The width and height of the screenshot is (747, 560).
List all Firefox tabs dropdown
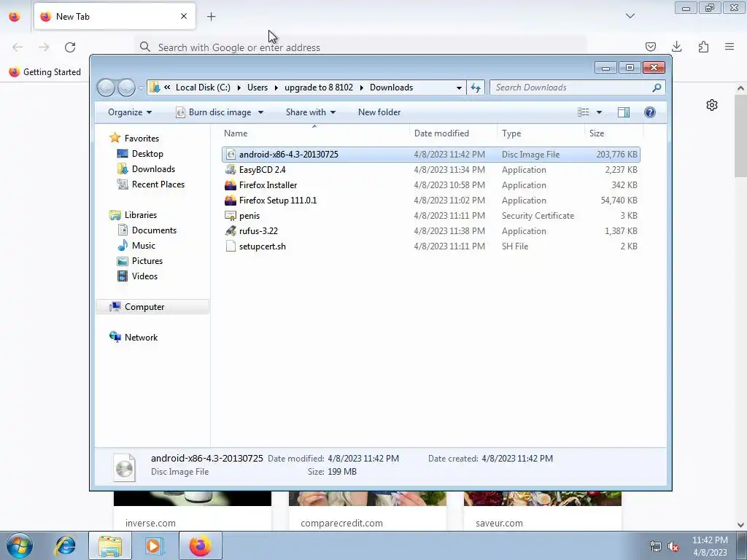(630, 16)
